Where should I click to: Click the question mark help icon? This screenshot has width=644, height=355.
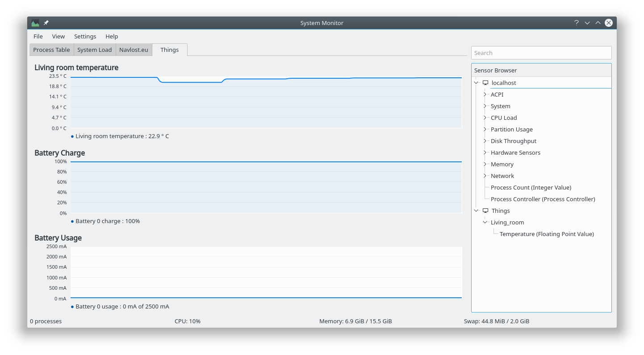coord(576,23)
